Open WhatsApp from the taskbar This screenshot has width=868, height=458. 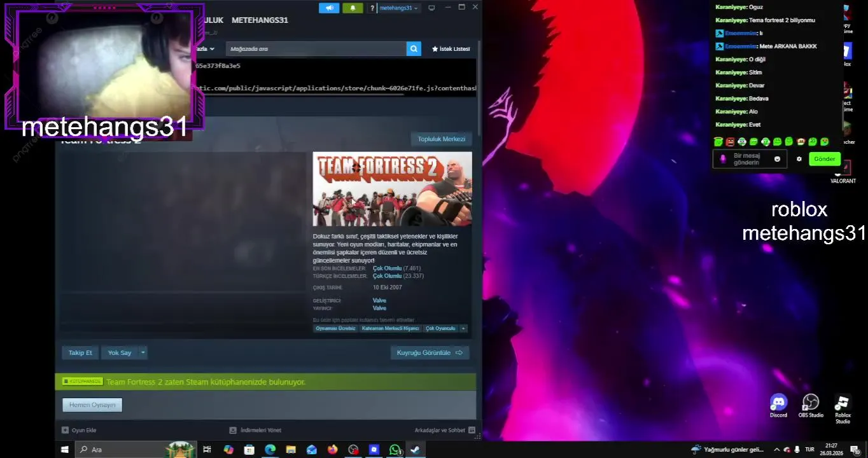(395, 450)
